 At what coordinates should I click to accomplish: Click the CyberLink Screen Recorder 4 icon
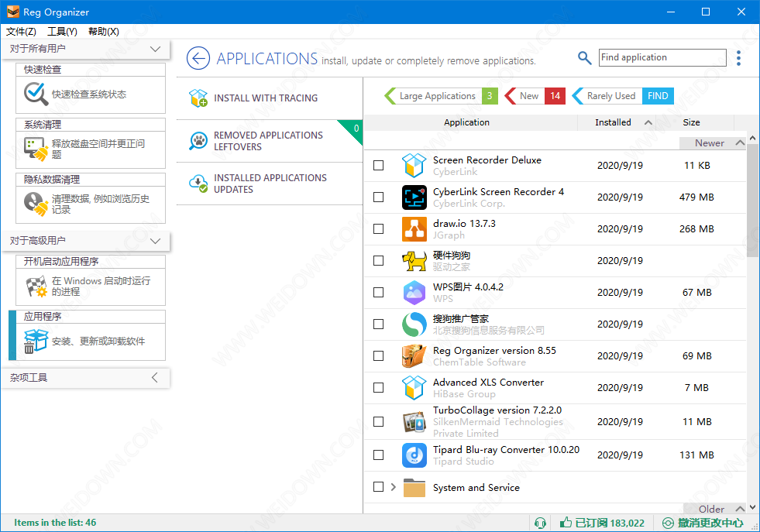click(x=414, y=197)
